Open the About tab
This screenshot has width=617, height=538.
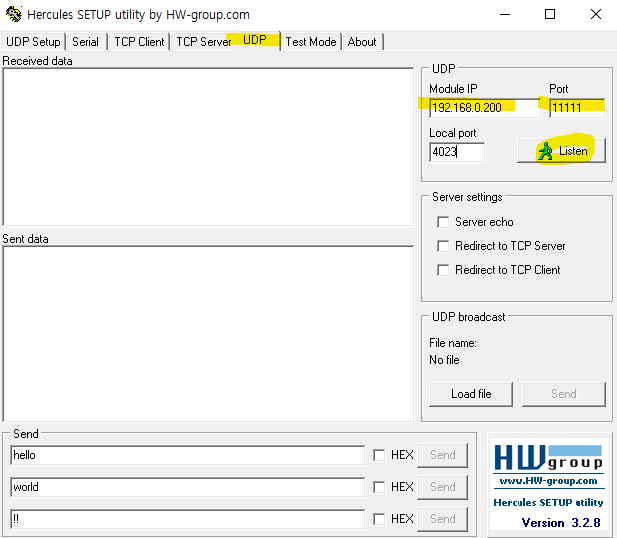(362, 42)
